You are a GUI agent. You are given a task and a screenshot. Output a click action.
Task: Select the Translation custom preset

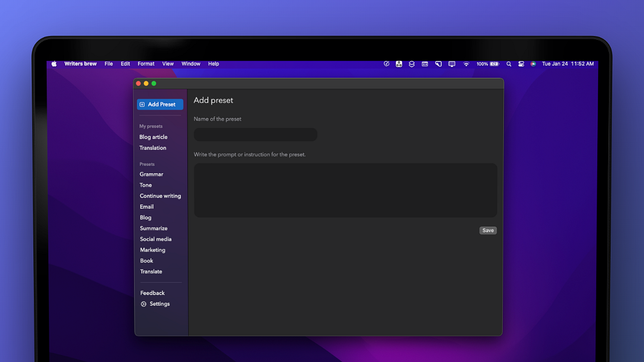[153, 148]
